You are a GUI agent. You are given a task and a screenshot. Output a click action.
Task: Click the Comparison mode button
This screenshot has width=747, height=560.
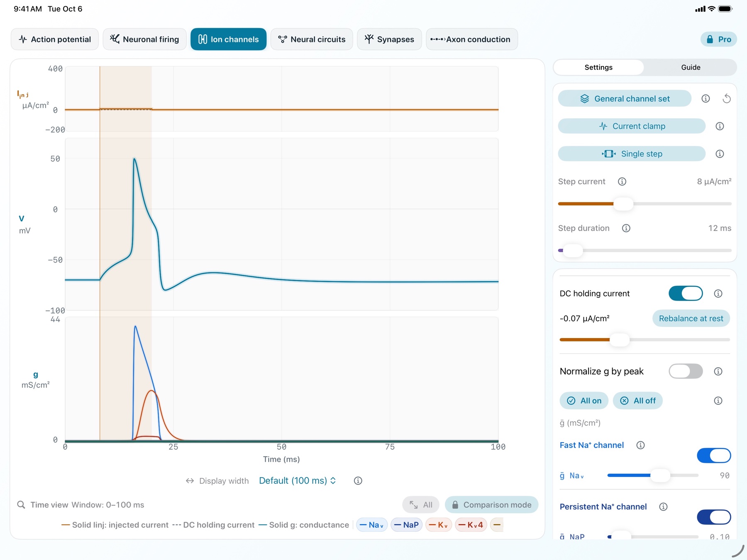point(491,505)
